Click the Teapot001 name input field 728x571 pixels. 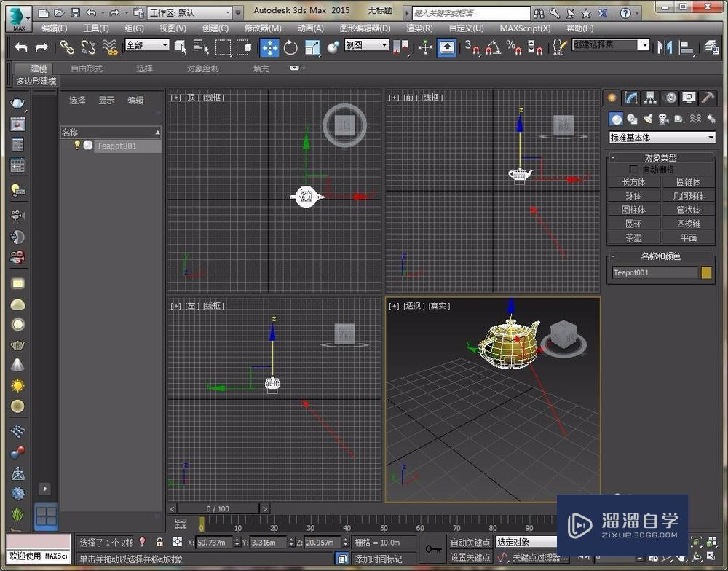[x=654, y=272]
